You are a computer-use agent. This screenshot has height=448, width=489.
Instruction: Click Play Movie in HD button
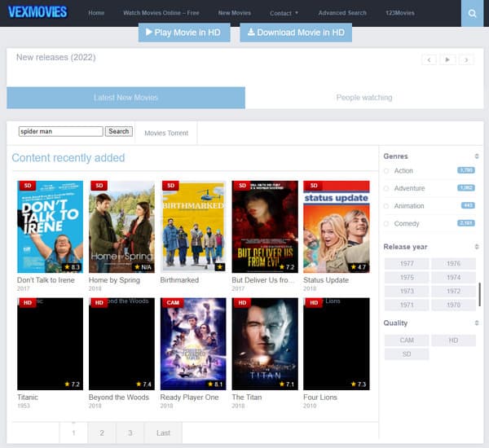tap(184, 33)
